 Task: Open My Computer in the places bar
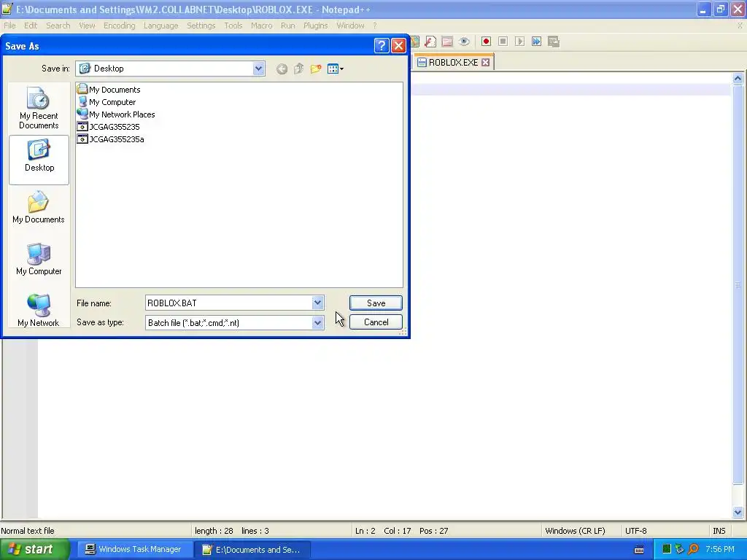(x=39, y=259)
